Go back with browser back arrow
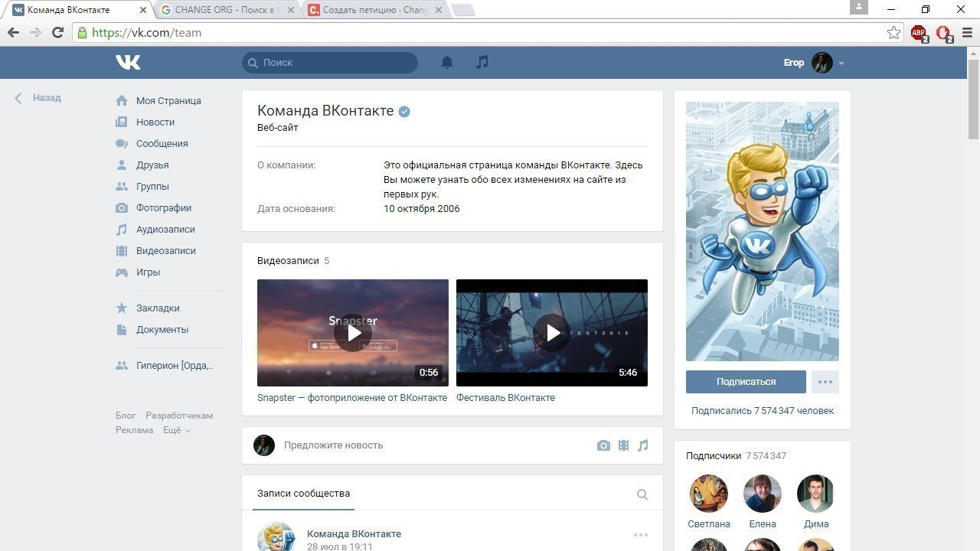 [13, 33]
